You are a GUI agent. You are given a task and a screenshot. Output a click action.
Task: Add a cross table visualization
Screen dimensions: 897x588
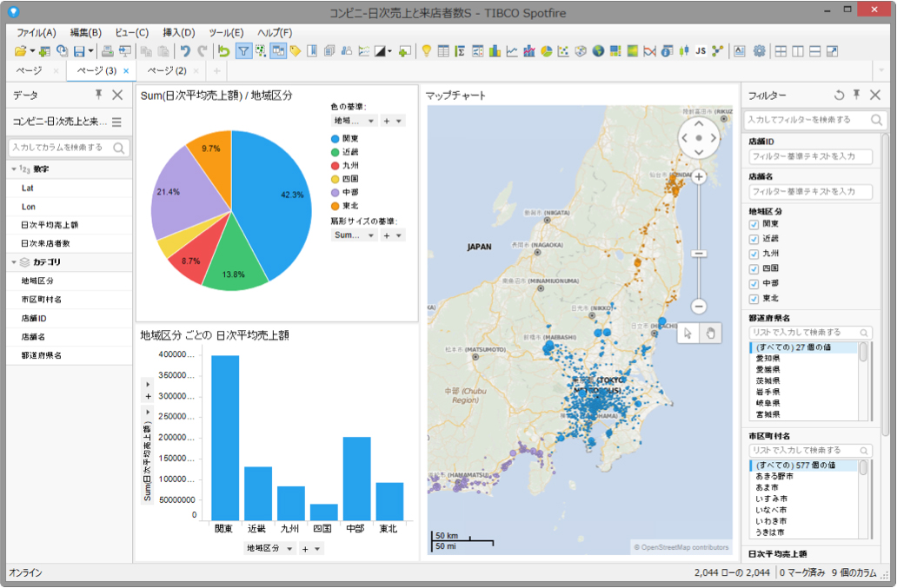pyautogui.click(x=476, y=51)
